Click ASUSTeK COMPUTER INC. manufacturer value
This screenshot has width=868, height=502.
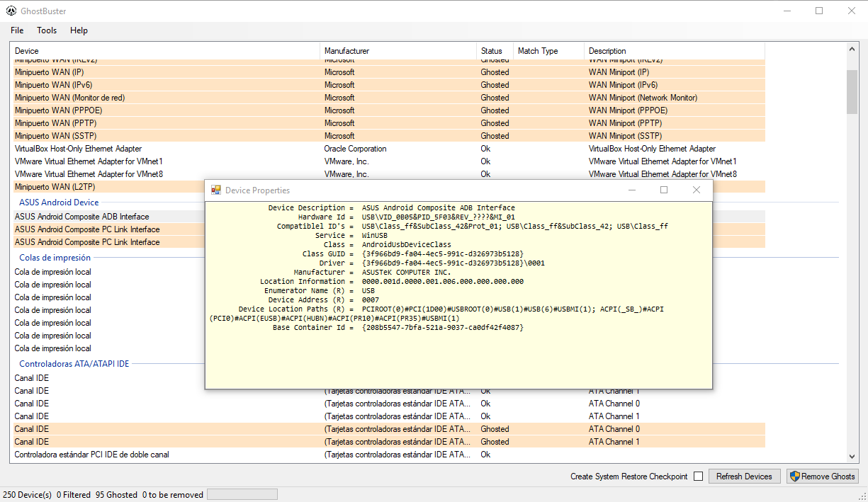point(406,272)
